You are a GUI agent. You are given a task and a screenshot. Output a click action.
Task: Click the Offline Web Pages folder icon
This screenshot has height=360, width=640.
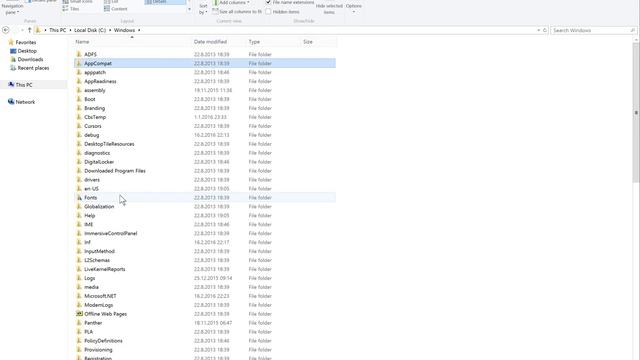(x=79, y=313)
